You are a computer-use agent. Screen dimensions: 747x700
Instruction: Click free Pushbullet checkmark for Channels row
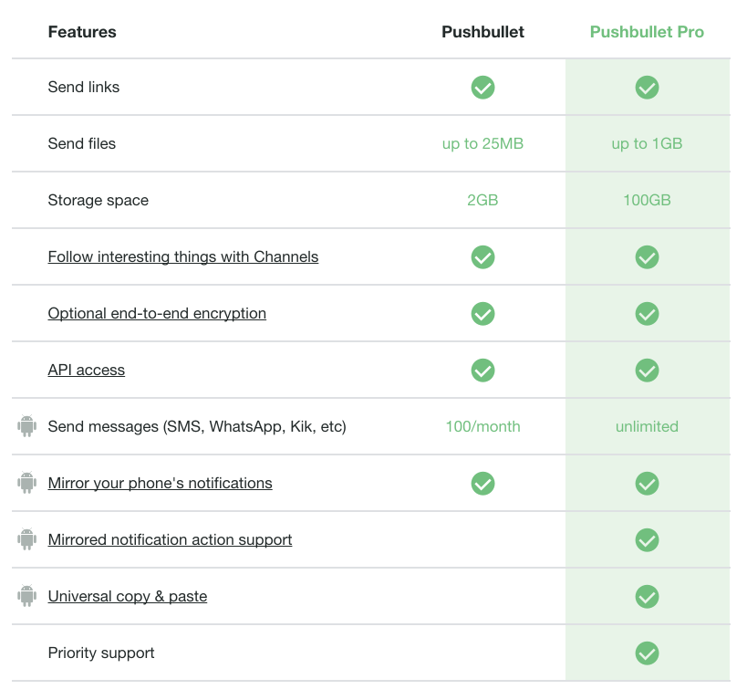[482, 257]
